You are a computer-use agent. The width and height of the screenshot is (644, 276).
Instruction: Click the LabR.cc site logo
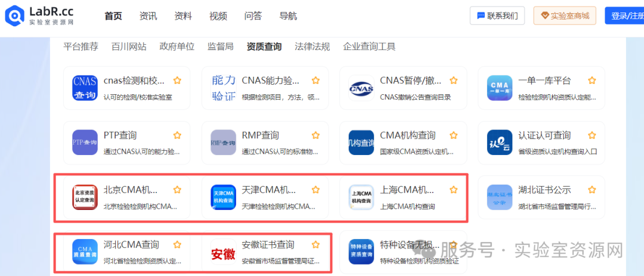click(39, 16)
